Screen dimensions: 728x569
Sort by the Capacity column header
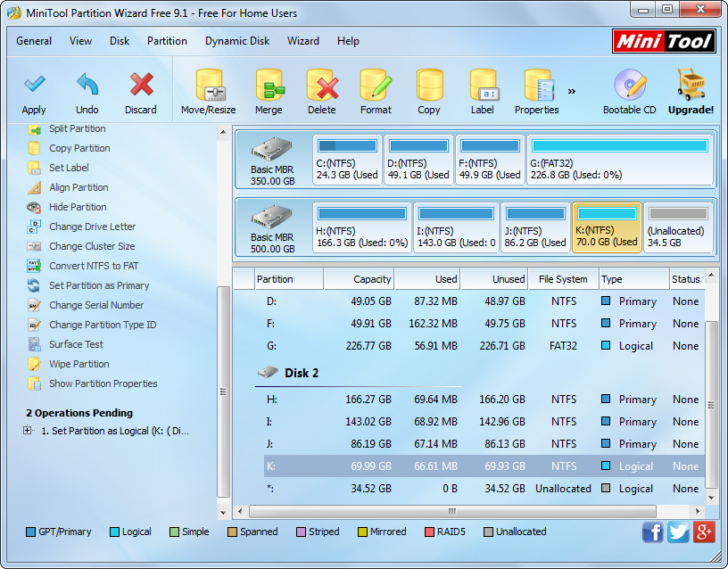[359, 279]
